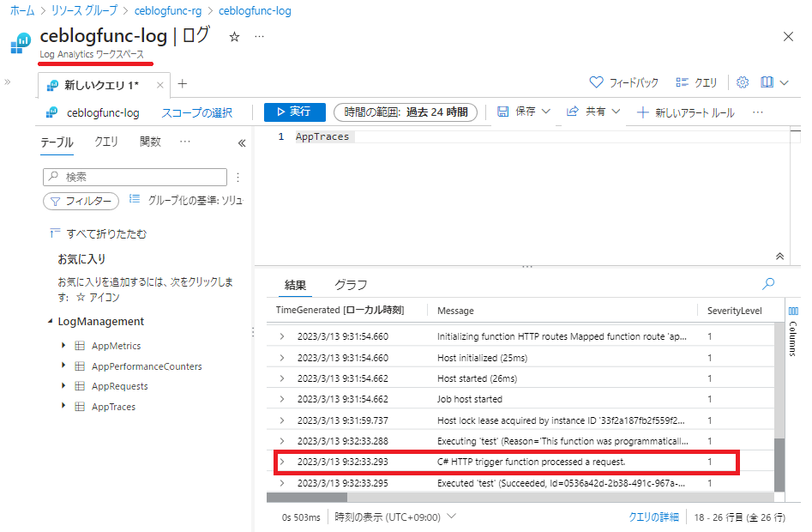The height and width of the screenshot is (532, 812).
Task: Open more sidebar tabs via the ellipsis
Action: [185, 142]
